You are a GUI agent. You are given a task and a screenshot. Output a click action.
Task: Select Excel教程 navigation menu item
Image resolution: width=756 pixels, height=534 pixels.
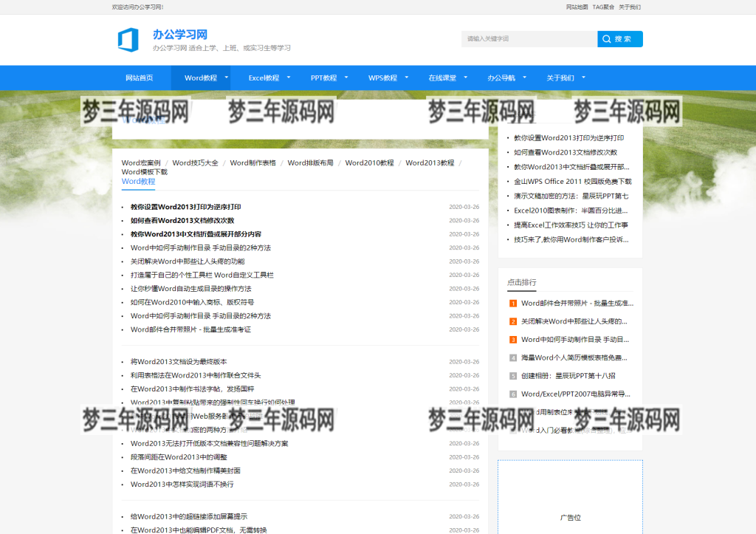click(x=264, y=78)
